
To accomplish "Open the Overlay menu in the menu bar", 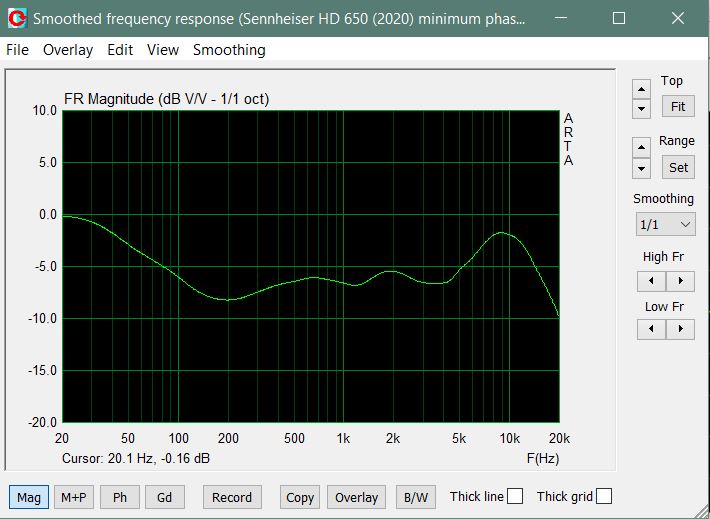I will point(68,50).
